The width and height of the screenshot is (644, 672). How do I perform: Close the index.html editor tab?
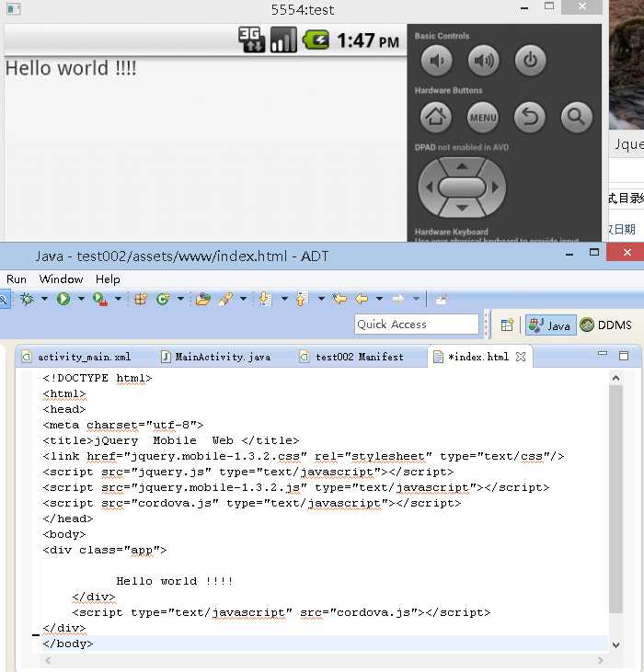tap(521, 357)
